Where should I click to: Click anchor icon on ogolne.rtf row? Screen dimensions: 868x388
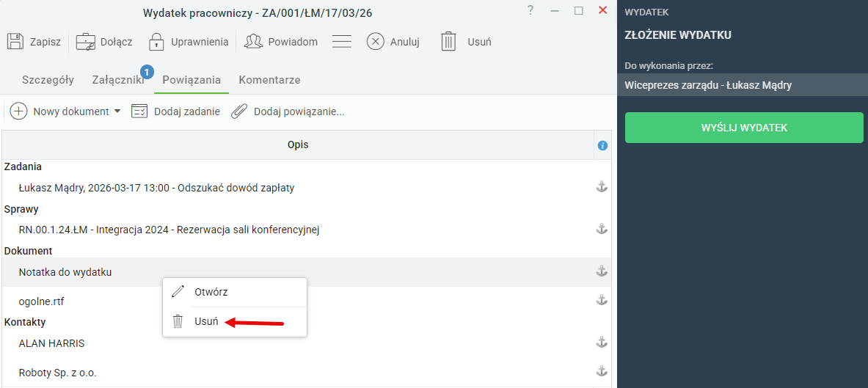[601, 301]
